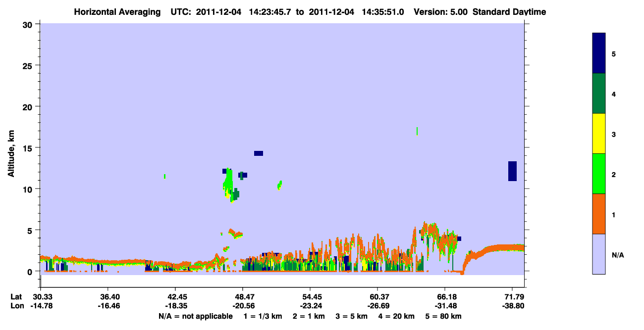Click longitude value -31.48
644x330 pixels.
click(445, 306)
